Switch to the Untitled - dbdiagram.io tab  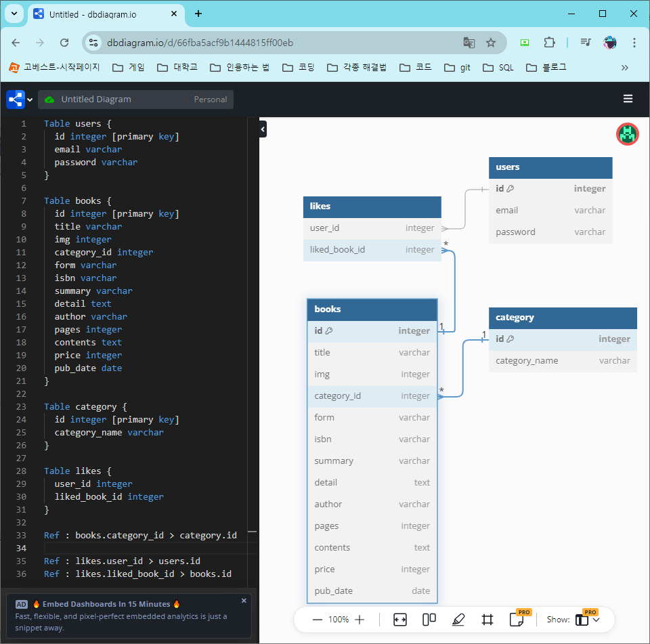tap(106, 14)
